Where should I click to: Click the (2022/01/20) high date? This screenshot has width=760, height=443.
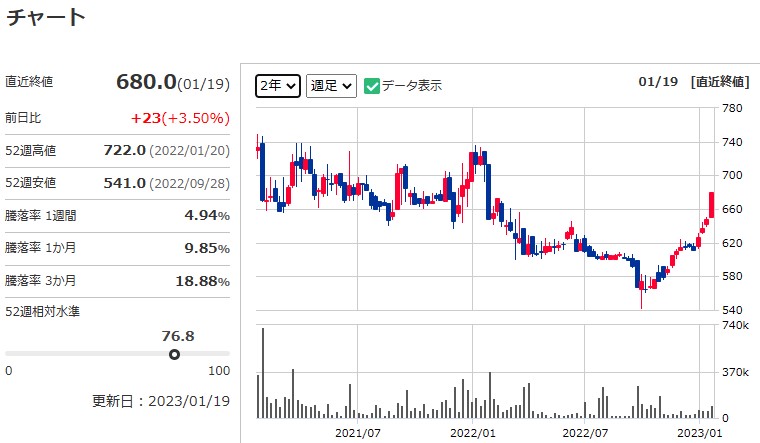(x=189, y=151)
